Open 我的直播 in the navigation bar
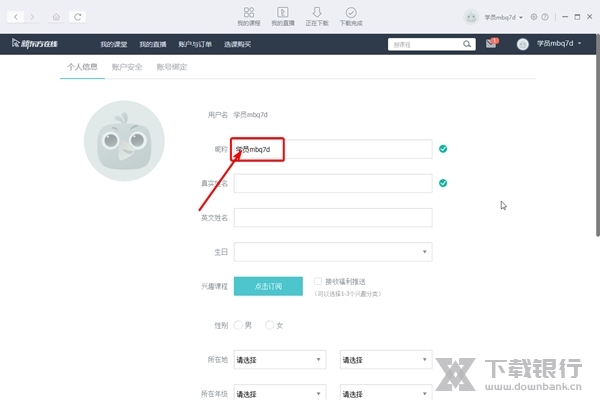 point(153,44)
